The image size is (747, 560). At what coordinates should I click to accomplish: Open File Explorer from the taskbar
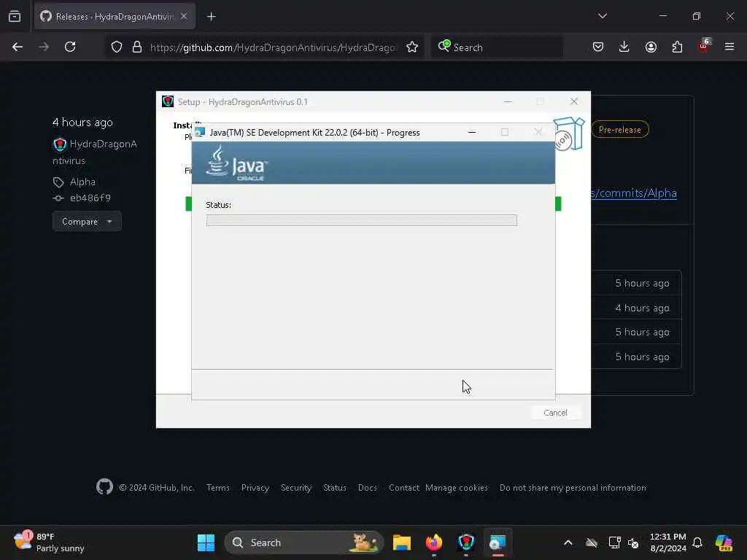[402, 542]
